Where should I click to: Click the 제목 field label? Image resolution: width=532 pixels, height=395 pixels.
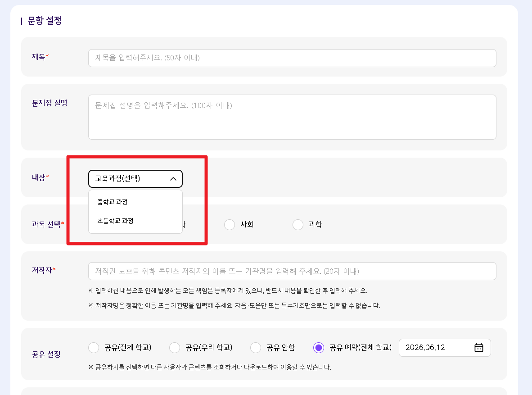41,57
